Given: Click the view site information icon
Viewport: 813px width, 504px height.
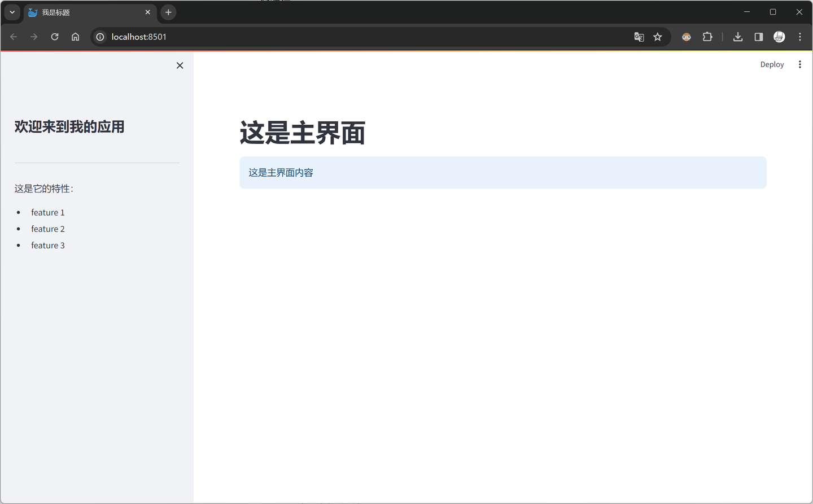Looking at the screenshot, I should pyautogui.click(x=99, y=37).
